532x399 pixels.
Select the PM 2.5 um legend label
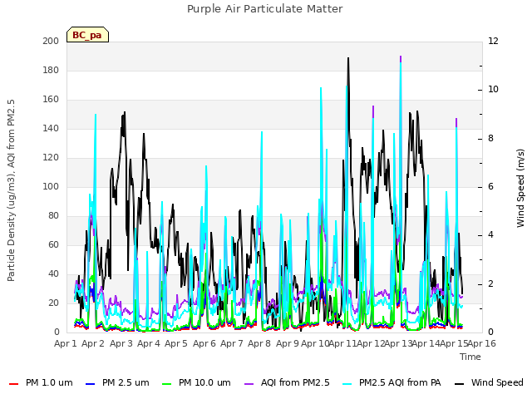click(126, 382)
